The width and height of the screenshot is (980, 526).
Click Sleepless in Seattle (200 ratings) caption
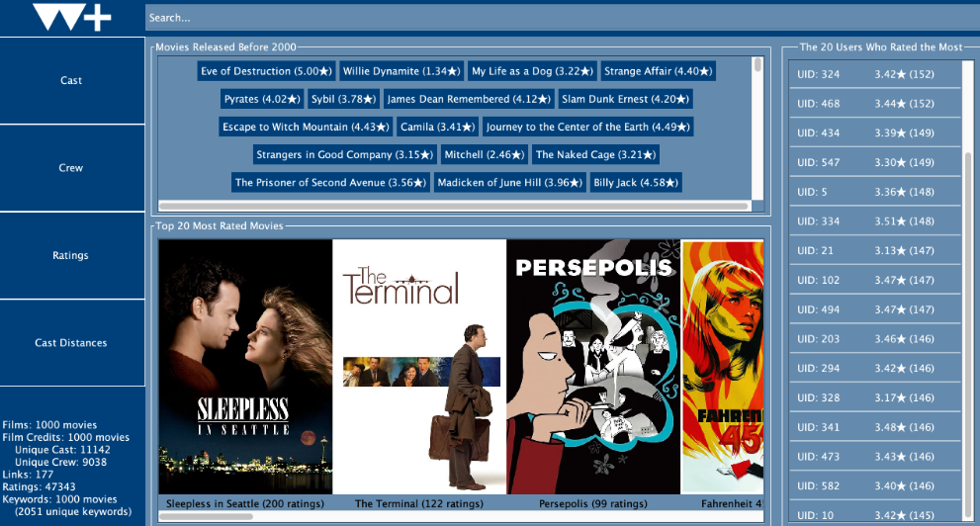pyautogui.click(x=245, y=503)
